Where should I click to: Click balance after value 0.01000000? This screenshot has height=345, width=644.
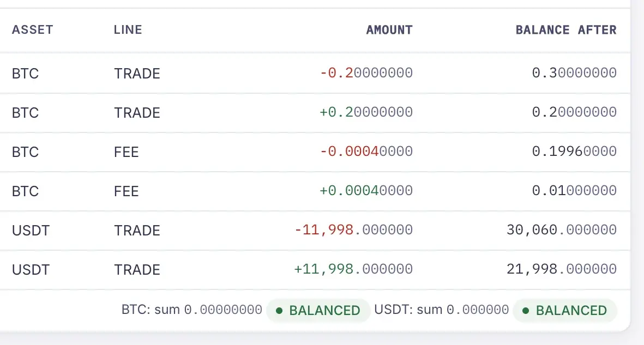[574, 191]
